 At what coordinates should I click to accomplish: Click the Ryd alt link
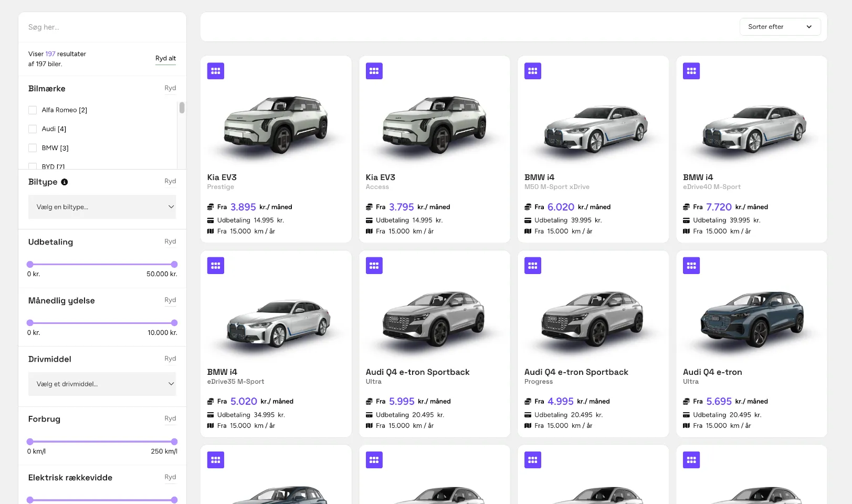tap(165, 58)
